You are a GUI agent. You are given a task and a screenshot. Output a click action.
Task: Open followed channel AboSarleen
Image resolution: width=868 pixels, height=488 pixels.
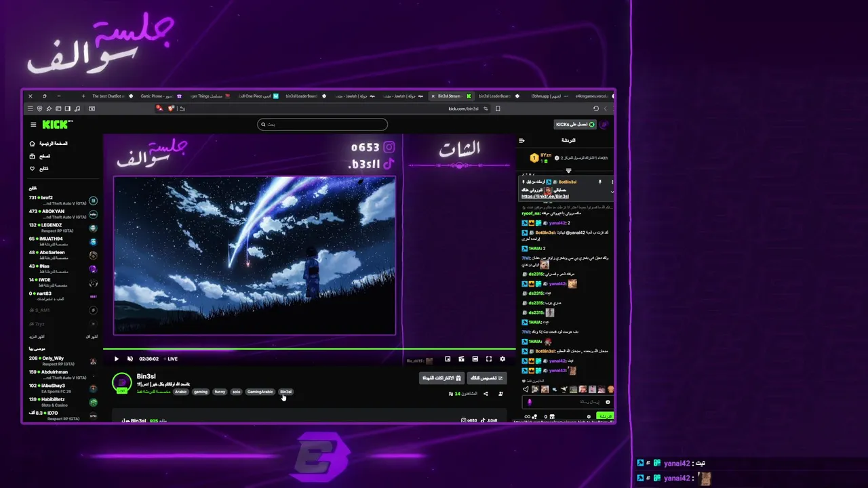[x=63, y=255]
